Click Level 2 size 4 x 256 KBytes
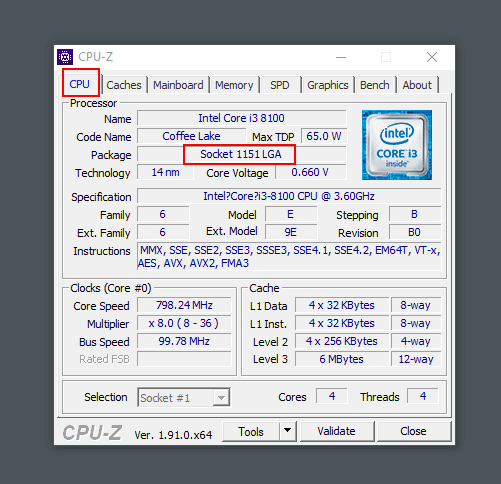 click(342, 341)
